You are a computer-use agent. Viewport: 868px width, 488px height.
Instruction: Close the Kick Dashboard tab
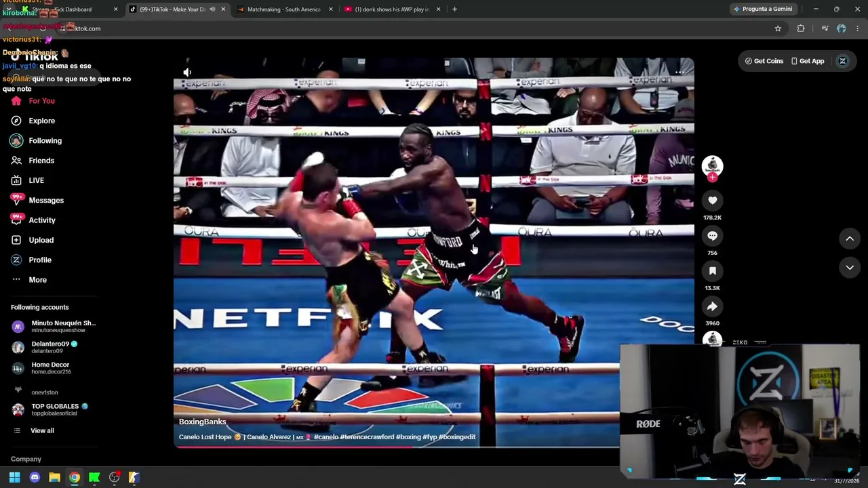coord(115,9)
